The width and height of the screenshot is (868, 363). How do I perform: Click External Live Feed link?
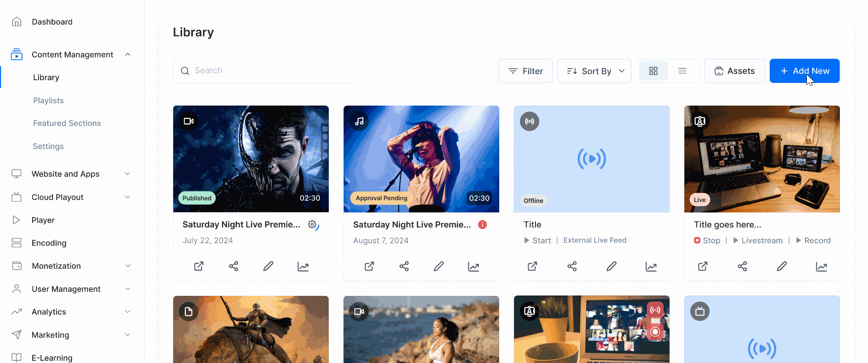pyautogui.click(x=595, y=240)
